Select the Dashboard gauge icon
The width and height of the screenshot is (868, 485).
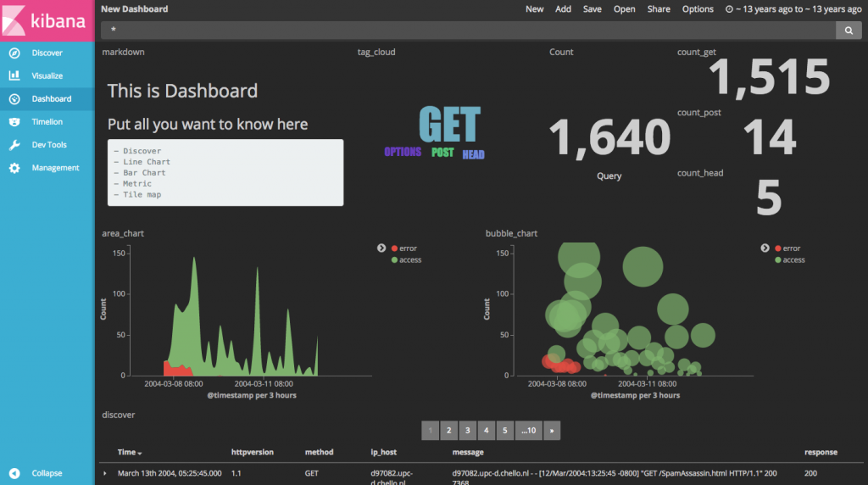click(x=14, y=98)
